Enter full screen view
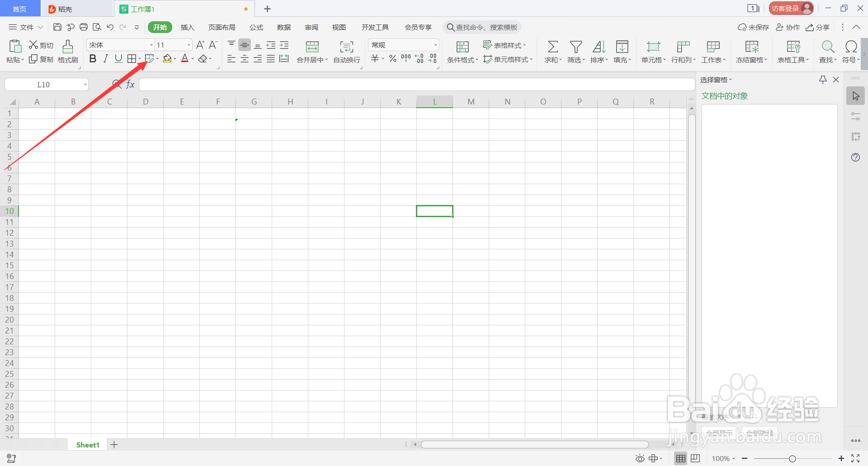This screenshot has height=466, width=868. (855, 458)
